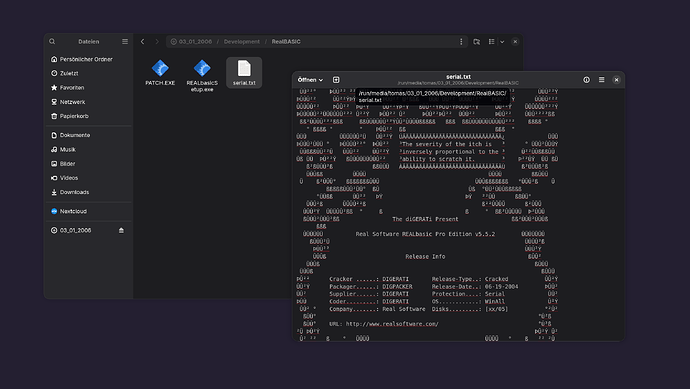The height and width of the screenshot is (389, 690).
Task: Click Development in the path bar
Action: tap(242, 41)
